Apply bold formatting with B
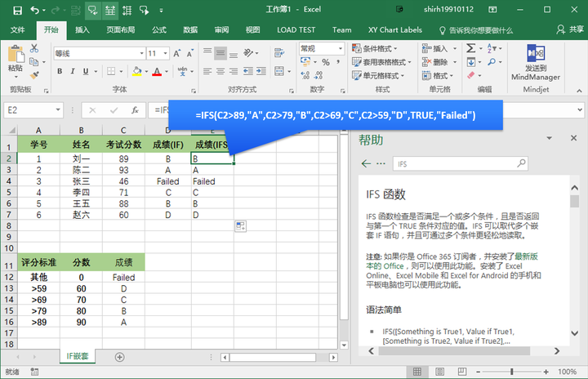This screenshot has height=379, width=588. pos(60,71)
